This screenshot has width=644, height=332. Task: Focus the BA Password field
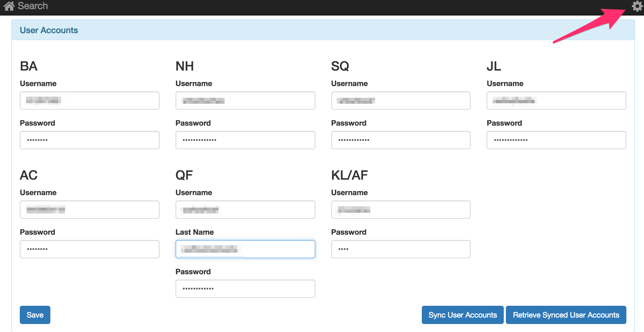(x=89, y=140)
